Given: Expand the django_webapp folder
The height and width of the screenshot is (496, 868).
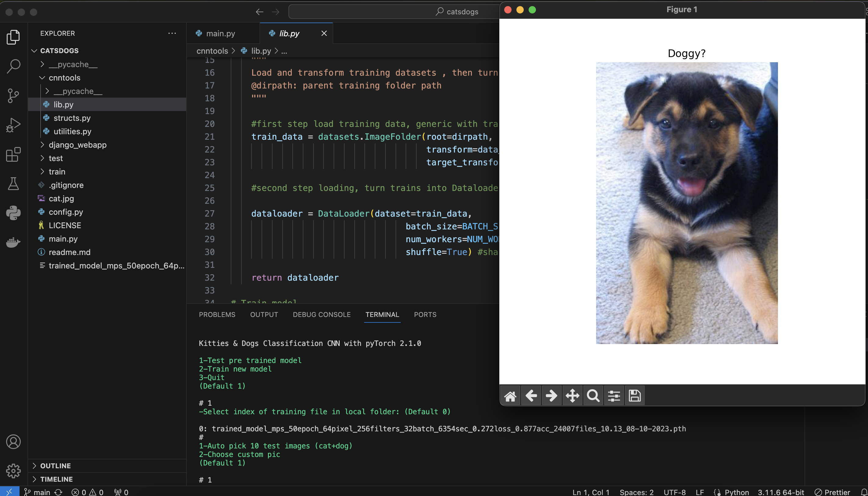Looking at the screenshot, I should click(x=77, y=145).
